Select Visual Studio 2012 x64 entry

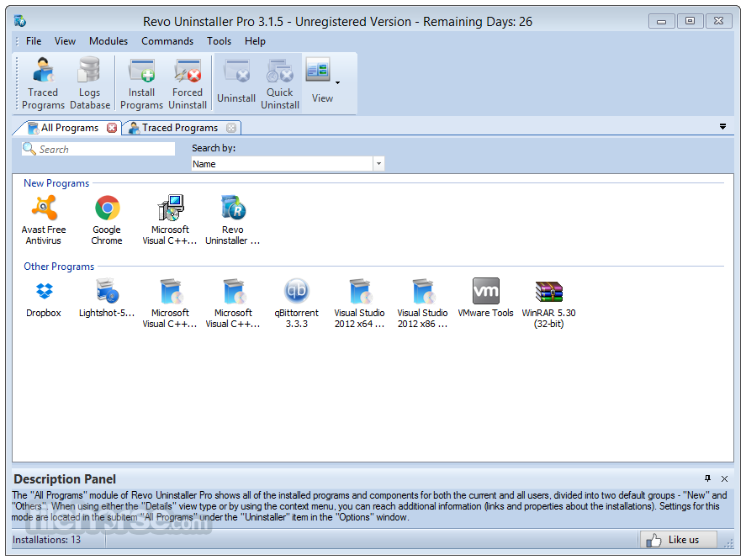tap(359, 303)
